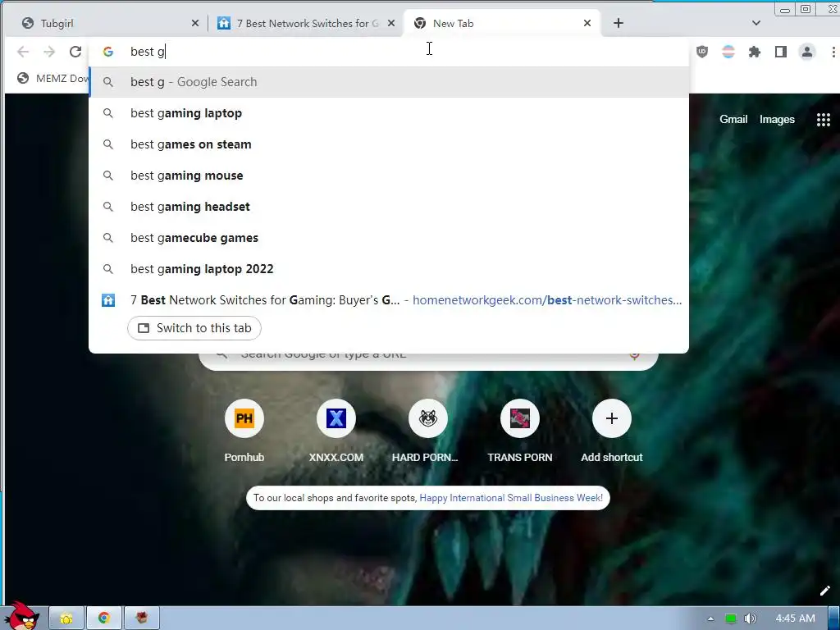The height and width of the screenshot is (630, 840).
Task: Open the XNXX.COM shortcut tile
Action: coord(336,431)
